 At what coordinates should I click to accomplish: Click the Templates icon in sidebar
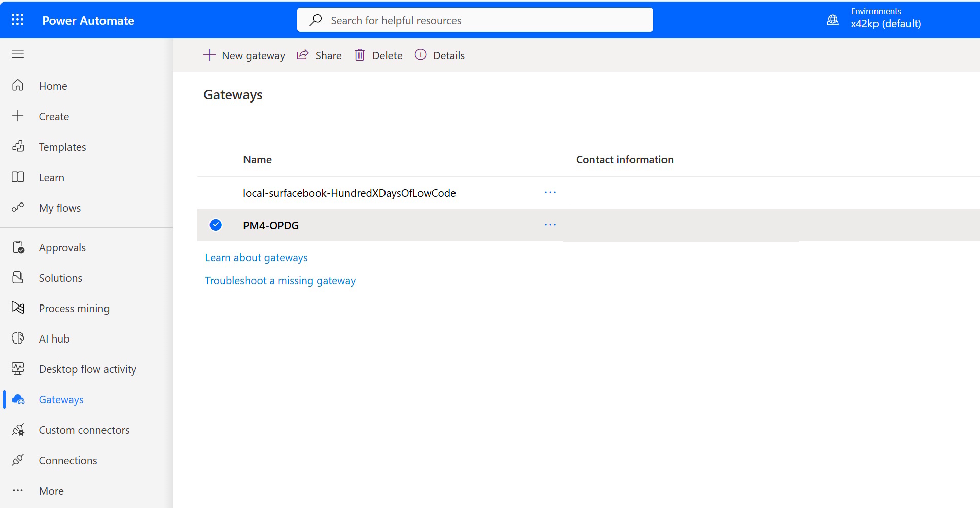point(18,146)
